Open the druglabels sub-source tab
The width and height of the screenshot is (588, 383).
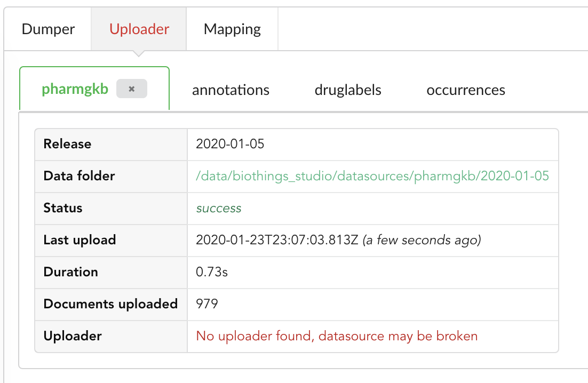coord(348,90)
